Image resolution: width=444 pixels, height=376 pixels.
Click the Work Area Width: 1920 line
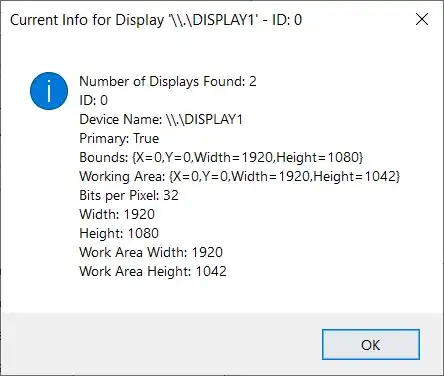151,252
